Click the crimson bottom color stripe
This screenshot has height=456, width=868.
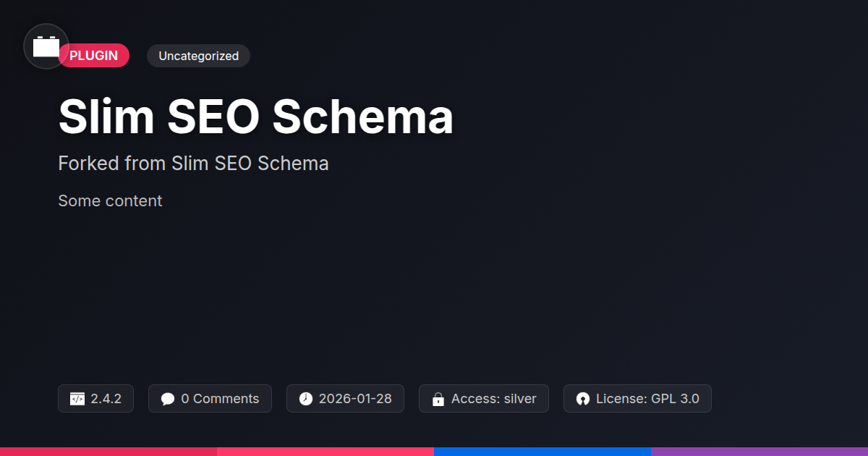(109, 451)
